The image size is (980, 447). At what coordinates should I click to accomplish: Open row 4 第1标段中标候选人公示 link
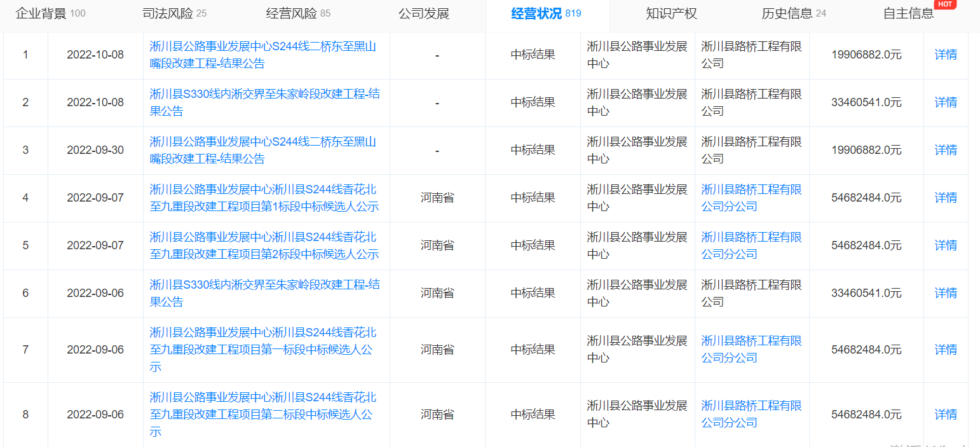tap(264, 198)
